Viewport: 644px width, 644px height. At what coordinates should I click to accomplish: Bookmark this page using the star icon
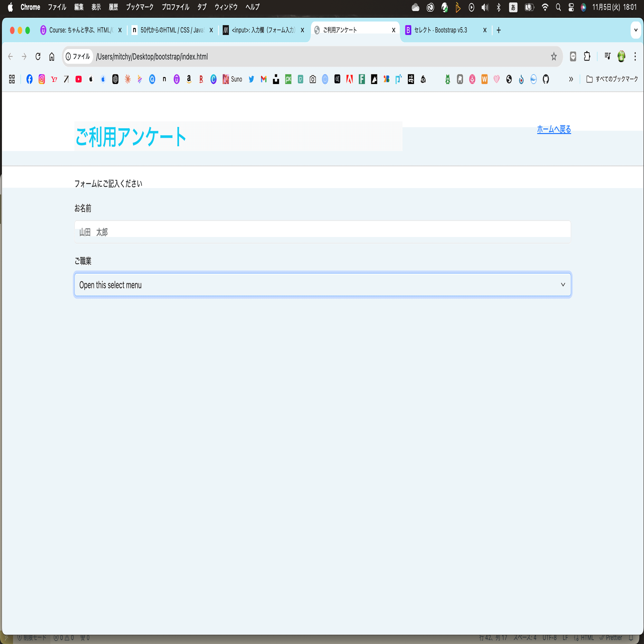pos(554,56)
